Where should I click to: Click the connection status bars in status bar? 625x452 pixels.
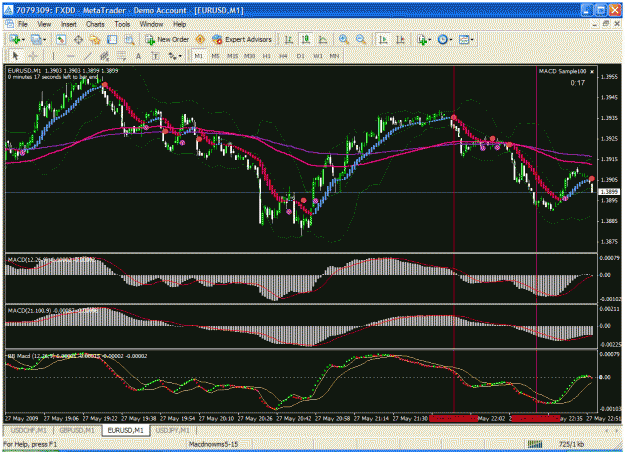(x=535, y=444)
